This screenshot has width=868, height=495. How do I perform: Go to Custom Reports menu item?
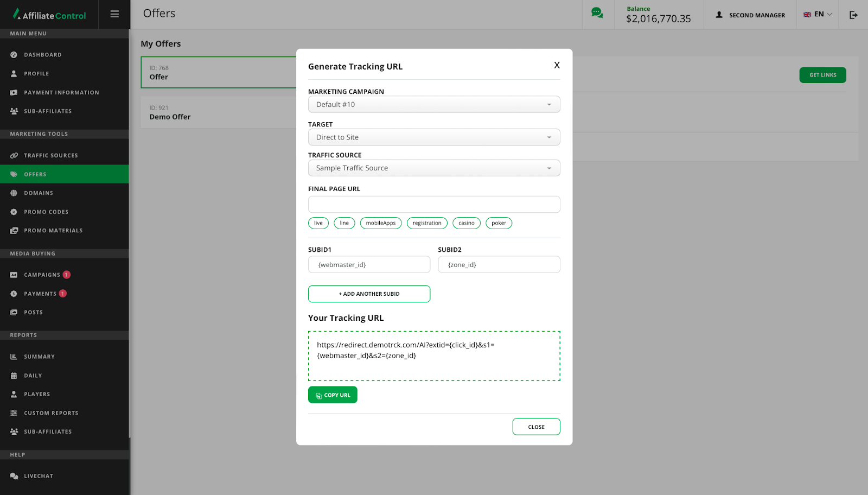[x=51, y=413]
